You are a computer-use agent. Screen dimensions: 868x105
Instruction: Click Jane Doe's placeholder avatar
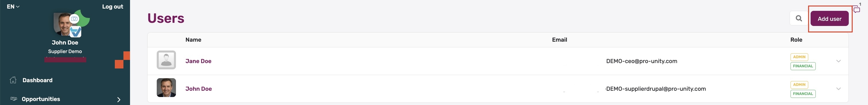tap(166, 60)
